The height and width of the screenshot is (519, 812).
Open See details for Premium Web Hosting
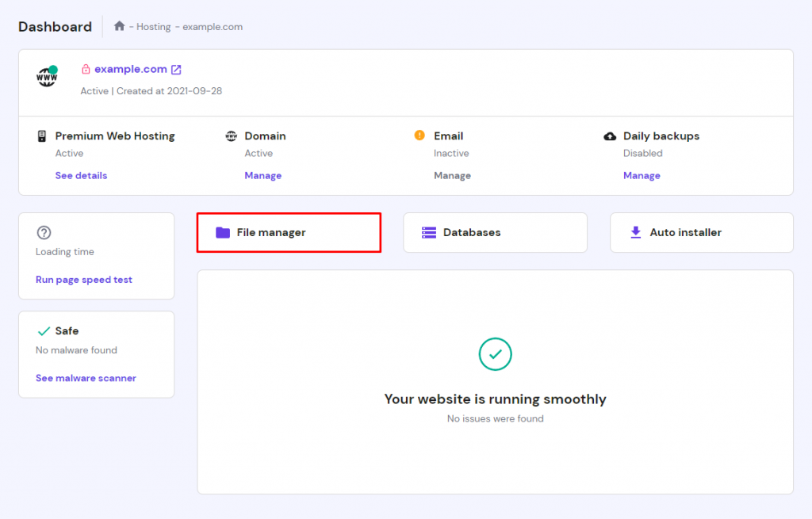(x=81, y=175)
